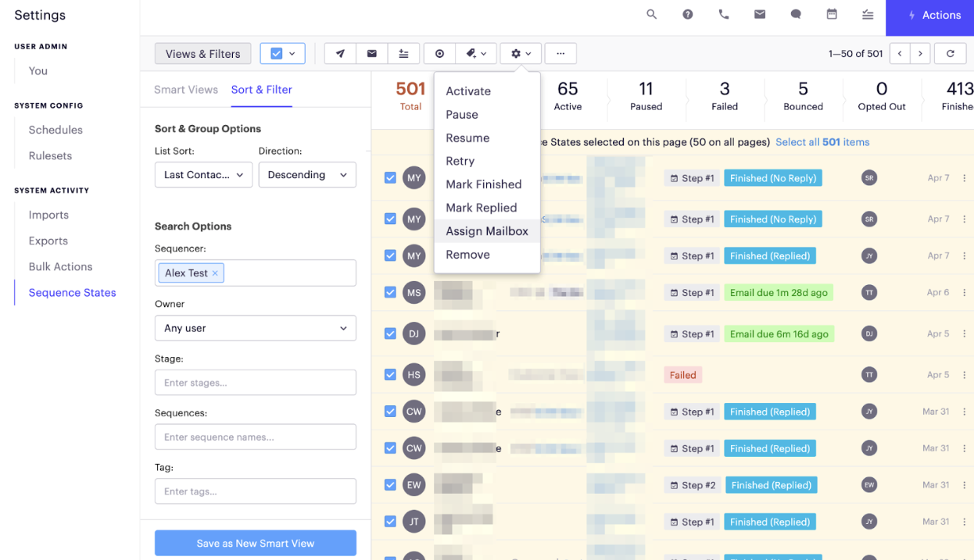Uncheck the first MY row checkbox

click(x=390, y=178)
